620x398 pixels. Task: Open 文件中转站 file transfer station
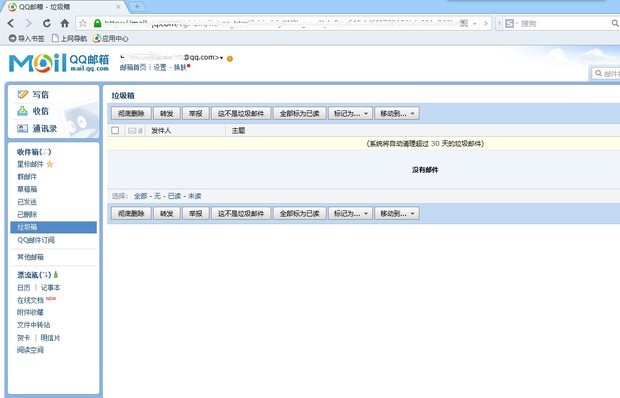[x=34, y=325]
